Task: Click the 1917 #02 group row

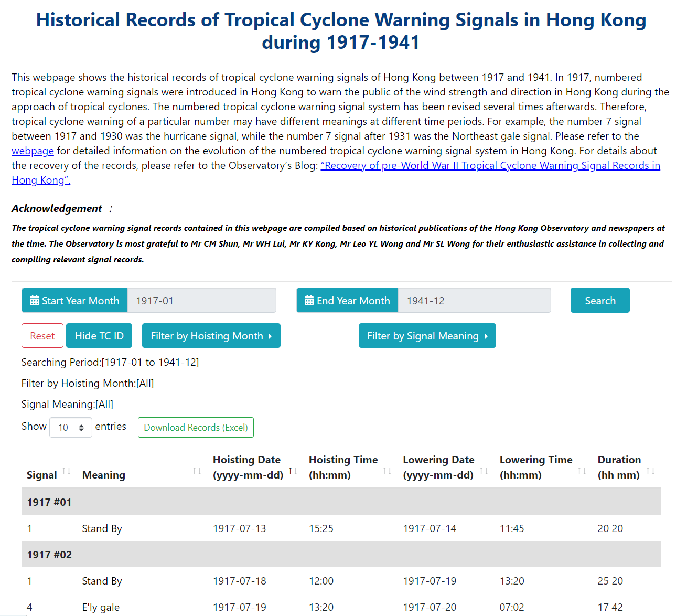Action: tap(341, 554)
